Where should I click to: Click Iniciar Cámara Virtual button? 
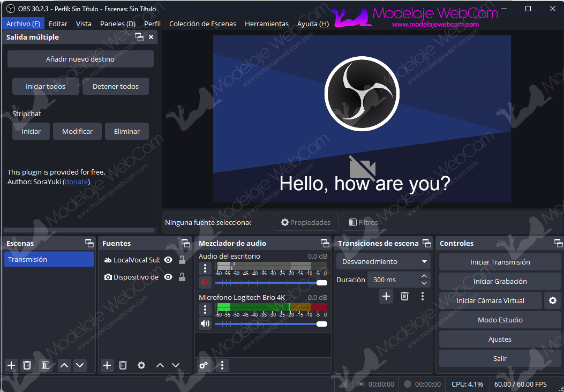pos(490,300)
